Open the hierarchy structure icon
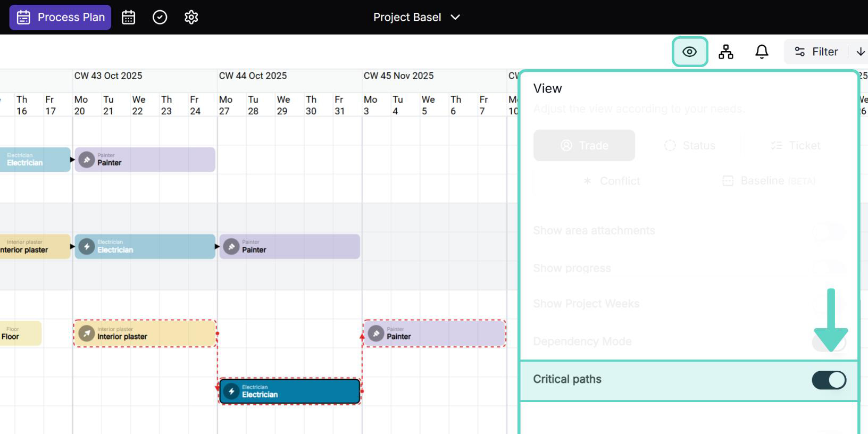The width and height of the screenshot is (868, 434). 725,52
